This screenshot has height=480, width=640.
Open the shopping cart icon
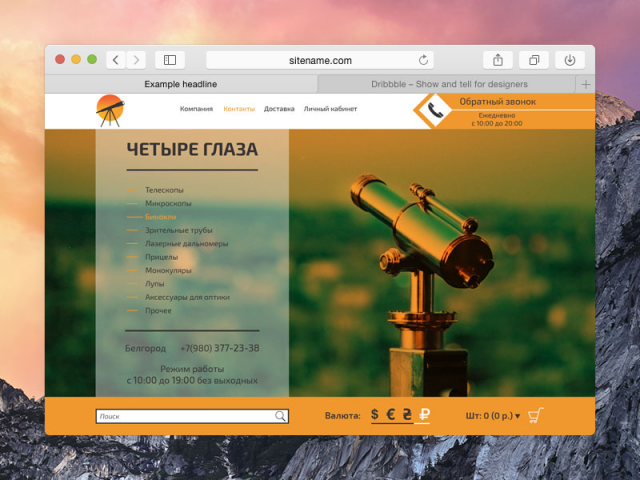(536, 416)
